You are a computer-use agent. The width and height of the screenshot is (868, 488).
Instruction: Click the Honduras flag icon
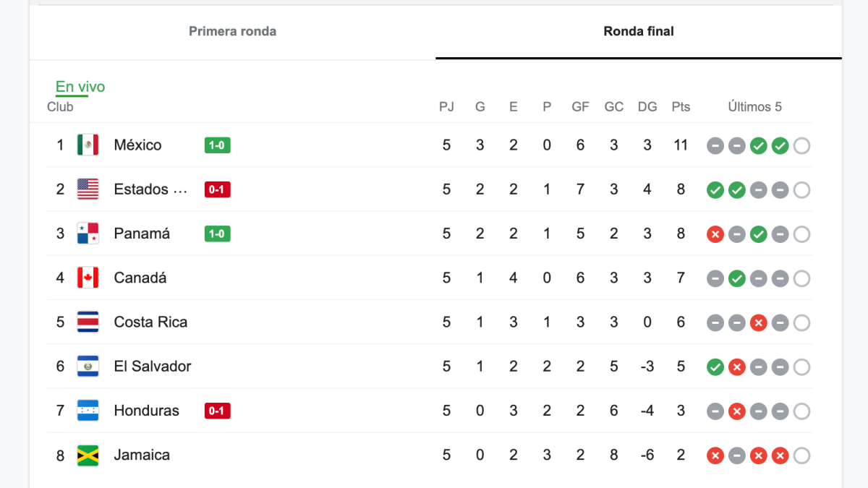coord(88,411)
